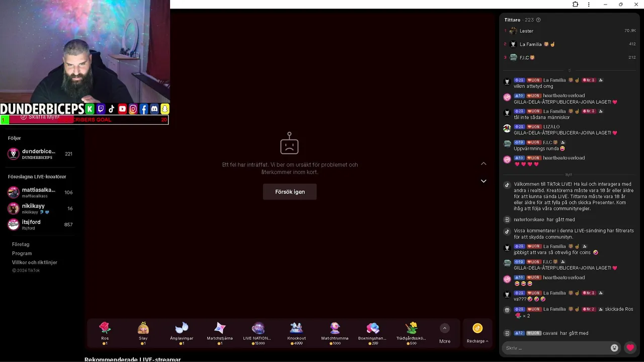
Task: Open the Företag footer link
Action: (21, 244)
